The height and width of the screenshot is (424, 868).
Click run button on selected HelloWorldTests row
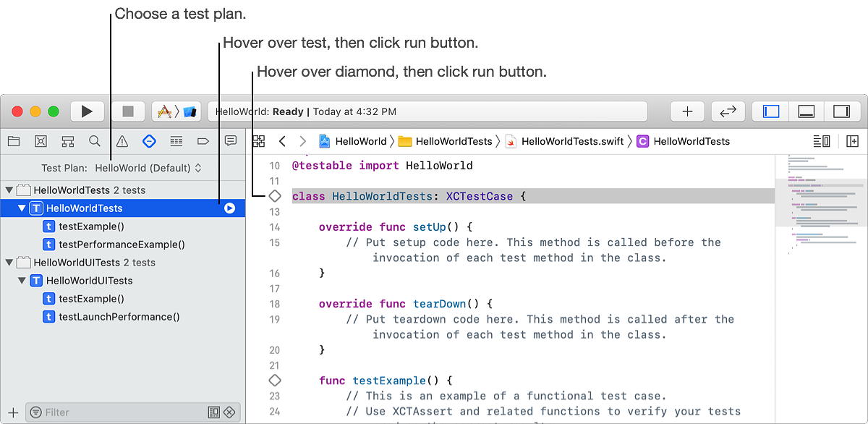(x=229, y=208)
